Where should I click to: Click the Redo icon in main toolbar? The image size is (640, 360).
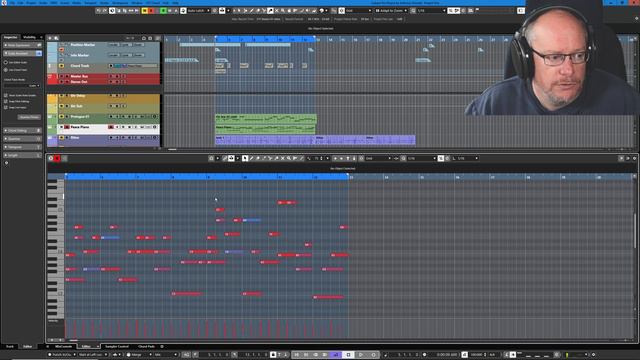pos(104,11)
